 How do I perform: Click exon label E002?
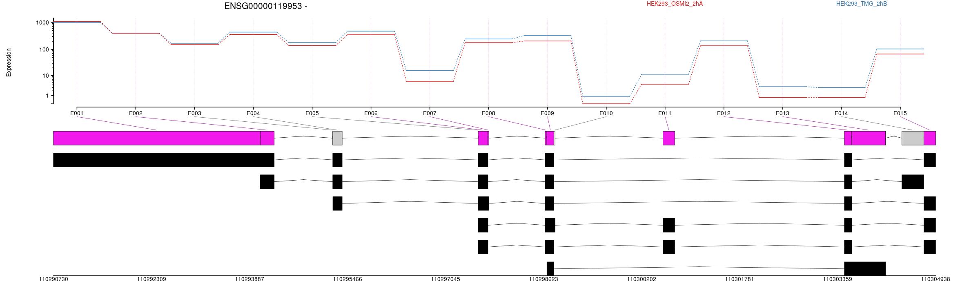[x=136, y=114]
